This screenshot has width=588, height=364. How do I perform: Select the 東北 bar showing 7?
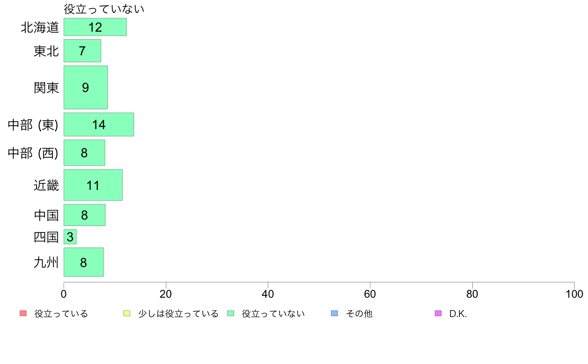click(82, 50)
